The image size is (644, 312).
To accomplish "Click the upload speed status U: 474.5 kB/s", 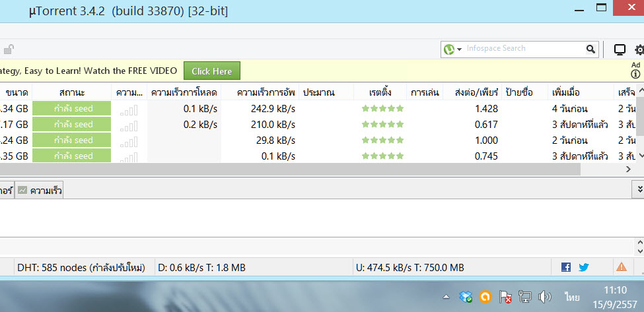I will point(410,268).
